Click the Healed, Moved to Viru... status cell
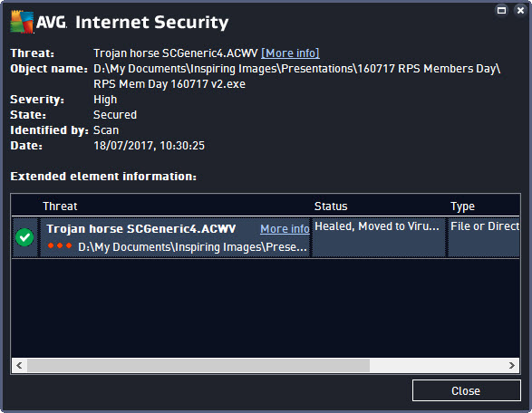Viewport: 532px width, 413px height. pyautogui.click(x=378, y=237)
